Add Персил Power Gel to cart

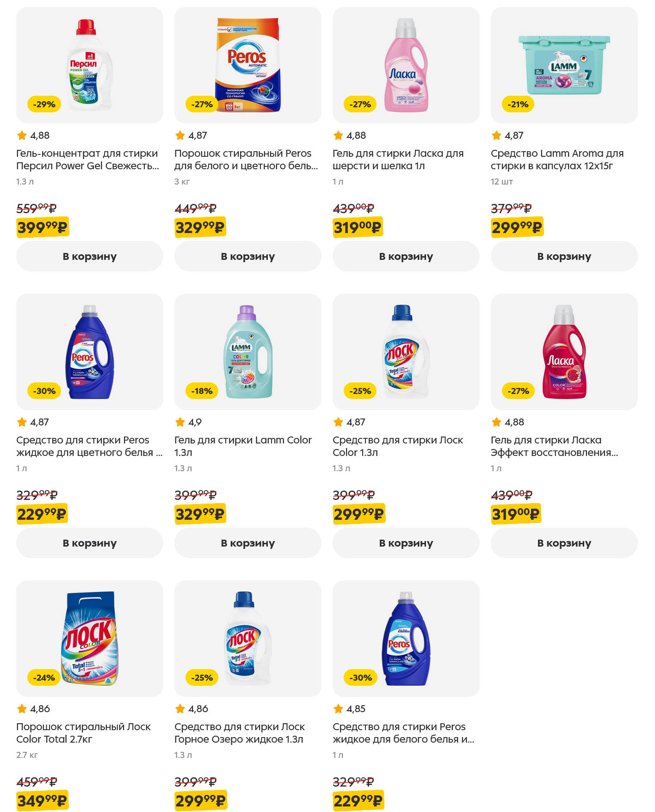90,256
